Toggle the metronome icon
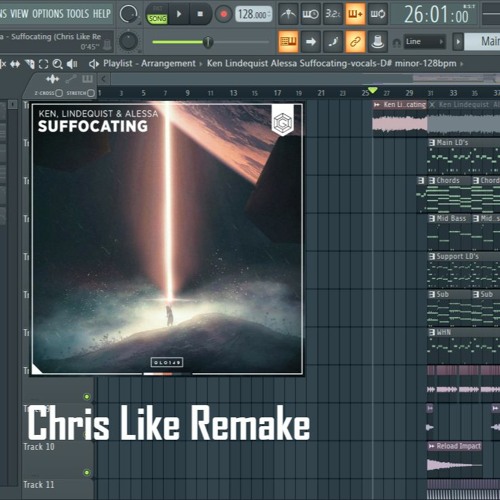The image size is (500, 500). pos(288,14)
